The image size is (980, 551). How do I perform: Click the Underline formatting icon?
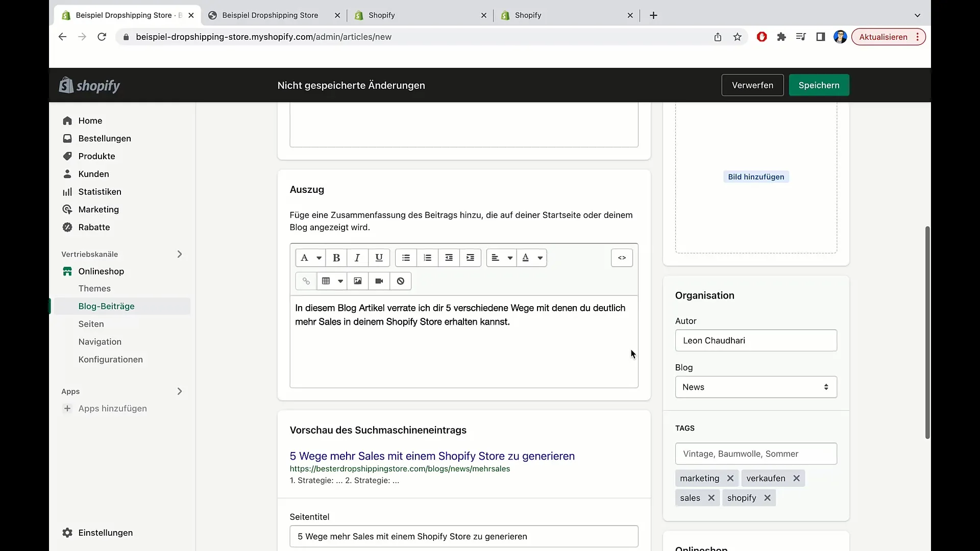(x=379, y=258)
